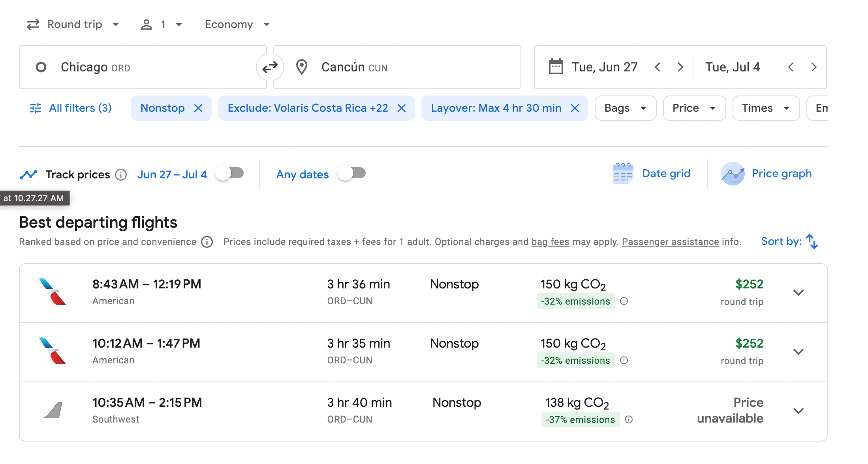Show Track prices info tooltip
868x464 pixels.
121,174
